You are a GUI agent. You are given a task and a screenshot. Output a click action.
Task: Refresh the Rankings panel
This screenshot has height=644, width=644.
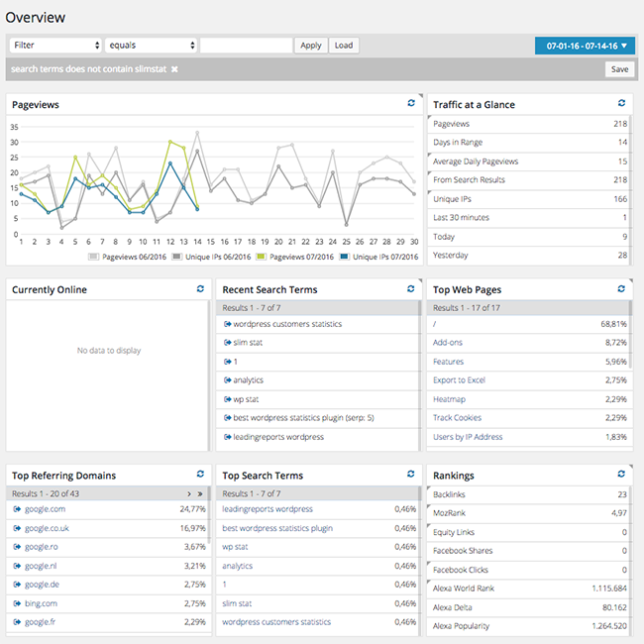[x=621, y=475]
